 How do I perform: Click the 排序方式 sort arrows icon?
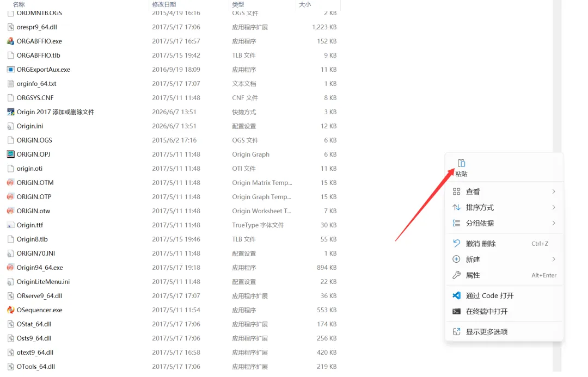456,207
